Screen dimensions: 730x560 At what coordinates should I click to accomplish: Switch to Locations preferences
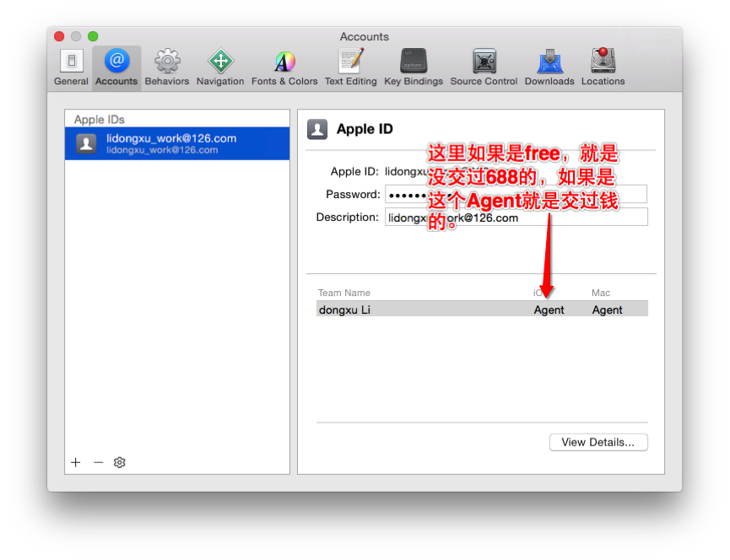click(x=603, y=68)
